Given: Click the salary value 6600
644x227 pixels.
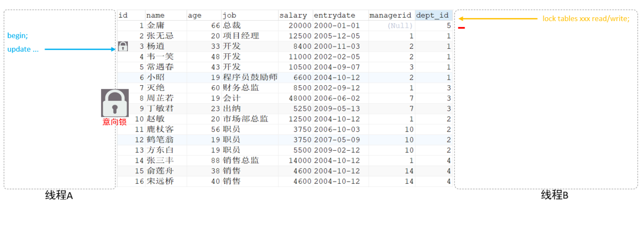Looking at the screenshot, I should point(303,77).
